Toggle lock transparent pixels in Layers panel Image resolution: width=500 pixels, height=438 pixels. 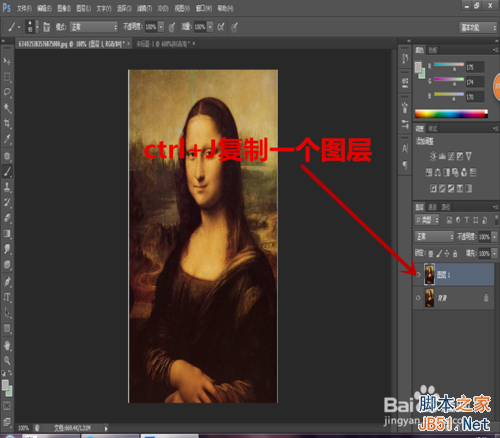[431, 254]
